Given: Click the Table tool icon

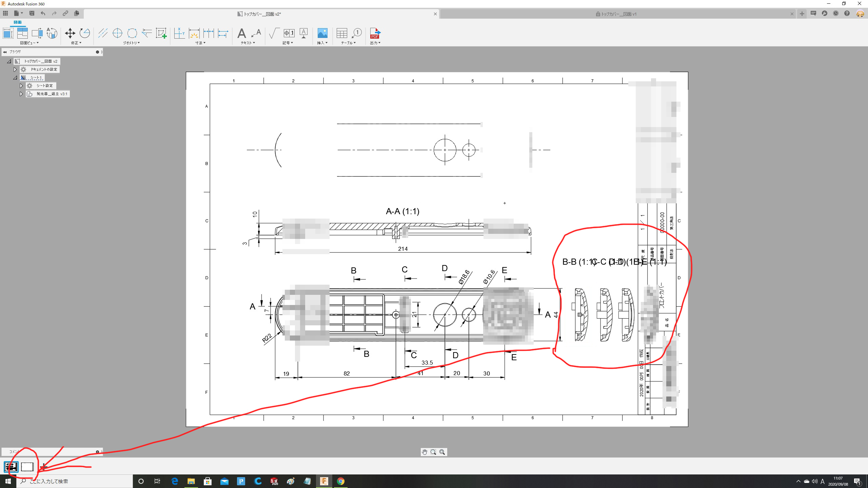Looking at the screenshot, I should pyautogui.click(x=341, y=33).
